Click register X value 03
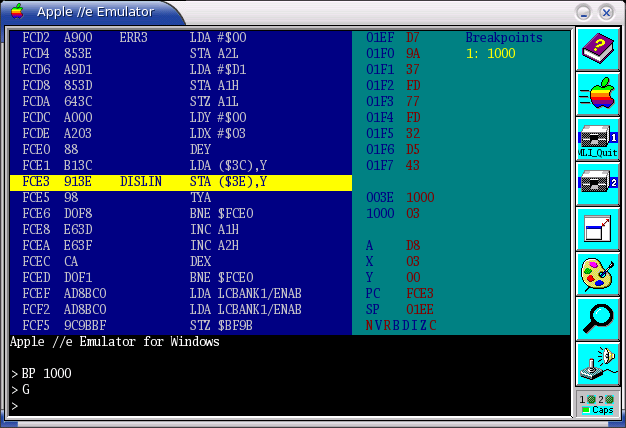This screenshot has width=626, height=428. coord(393,262)
